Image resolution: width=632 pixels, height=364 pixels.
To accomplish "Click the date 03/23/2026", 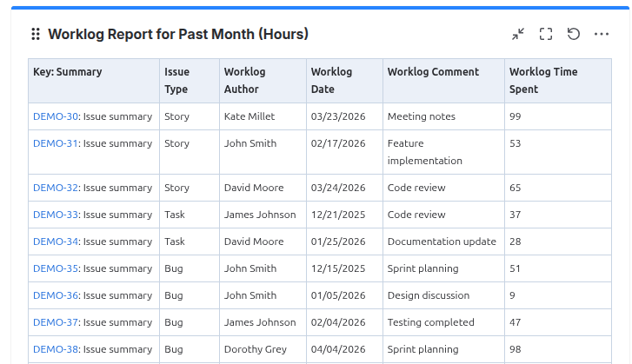I will pyautogui.click(x=338, y=116).
